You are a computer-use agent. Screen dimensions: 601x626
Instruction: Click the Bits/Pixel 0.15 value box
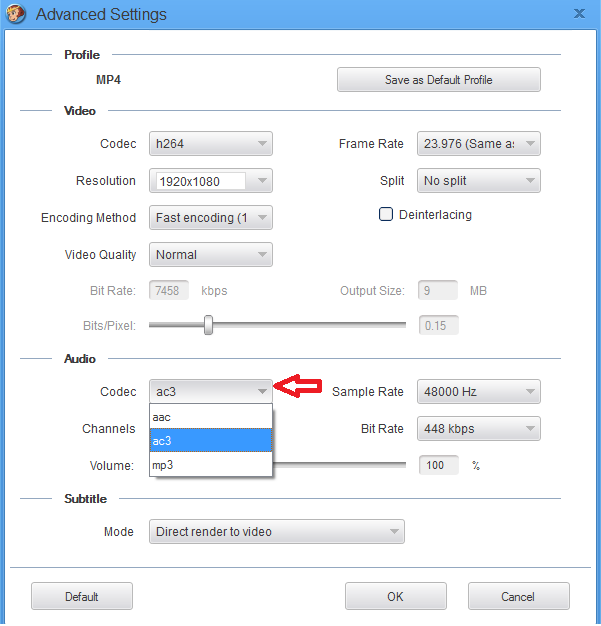[x=438, y=325]
